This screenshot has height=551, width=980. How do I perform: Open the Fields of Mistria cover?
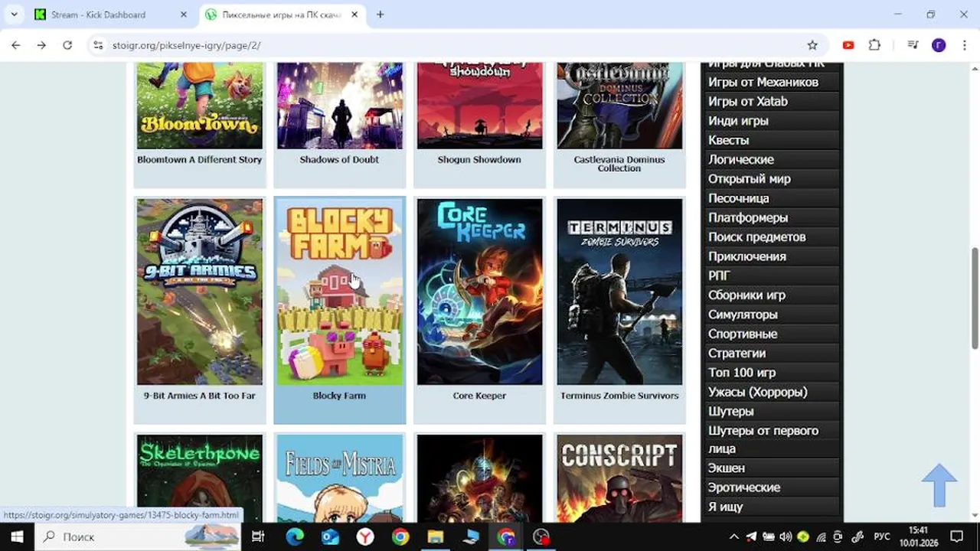(x=339, y=478)
